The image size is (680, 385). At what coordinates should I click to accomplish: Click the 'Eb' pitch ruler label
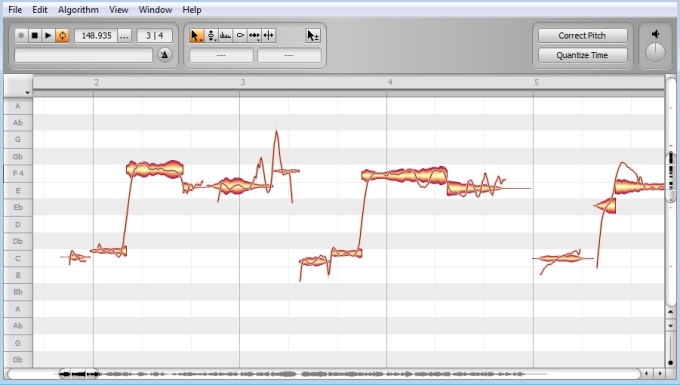click(18, 207)
